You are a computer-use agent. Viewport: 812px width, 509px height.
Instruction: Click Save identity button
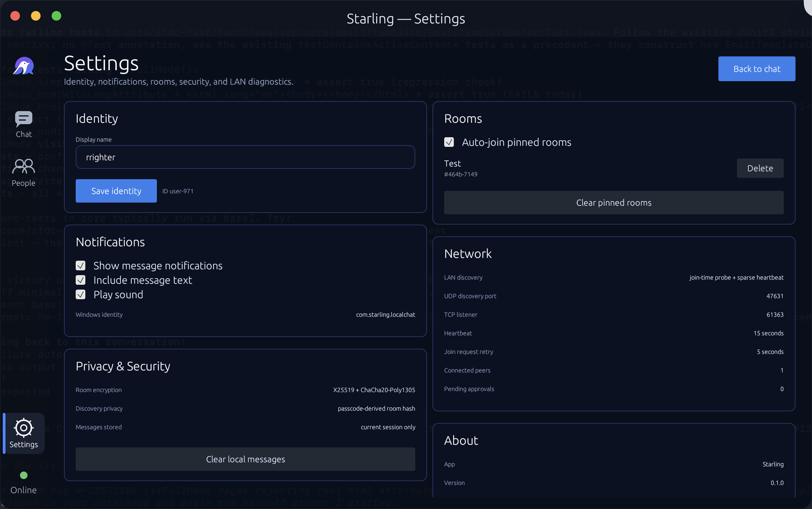click(x=116, y=191)
